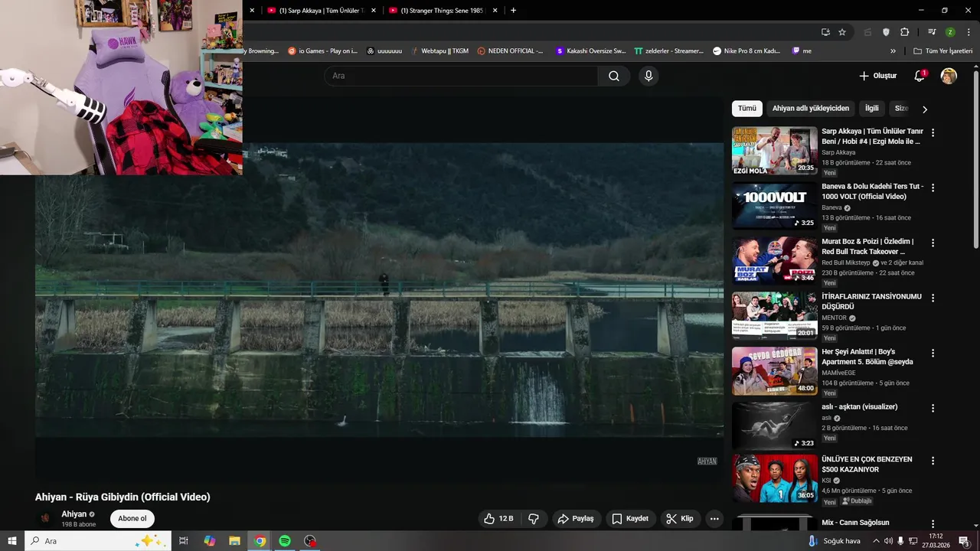Select the İlgili filter chip
Viewport: 980px width, 551px height.
[x=872, y=109]
